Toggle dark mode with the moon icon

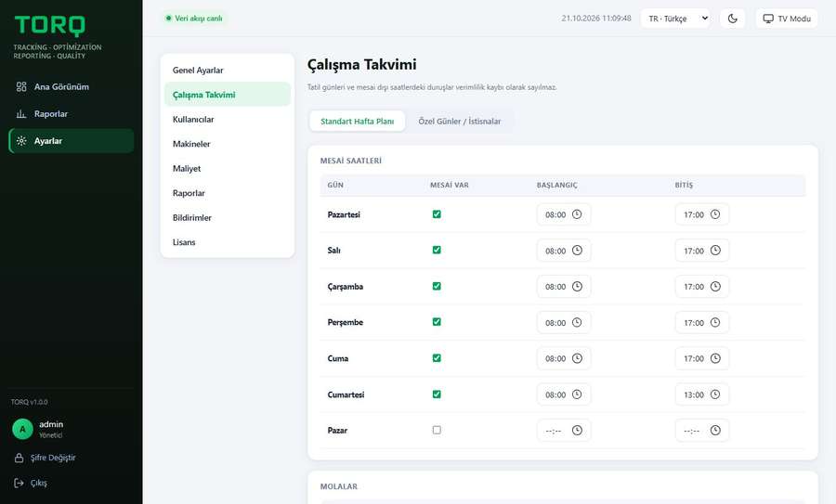click(x=733, y=19)
